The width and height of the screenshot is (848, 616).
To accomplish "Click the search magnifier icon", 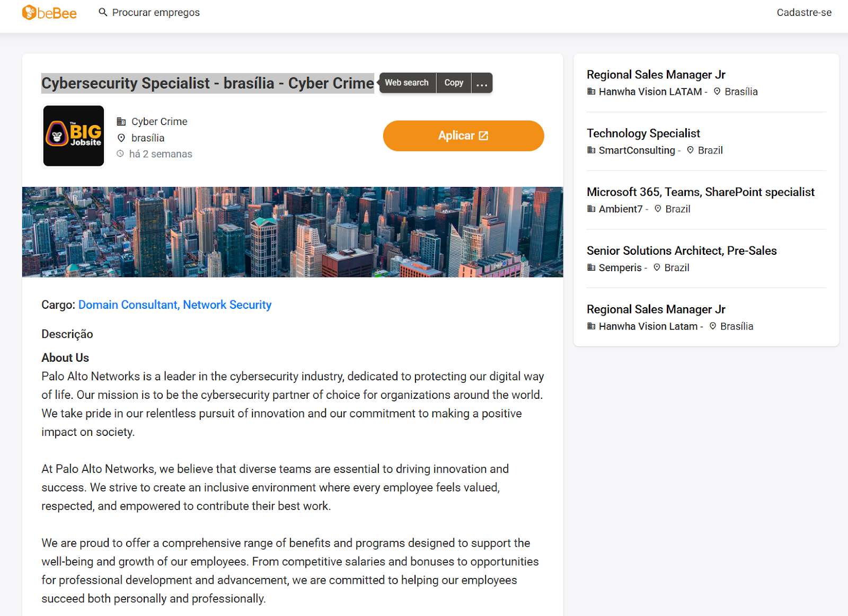I will pos(103,12).
